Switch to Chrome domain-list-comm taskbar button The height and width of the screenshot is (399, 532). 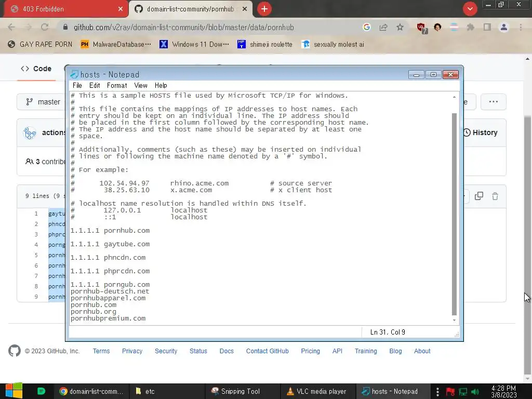coord(91,391)
